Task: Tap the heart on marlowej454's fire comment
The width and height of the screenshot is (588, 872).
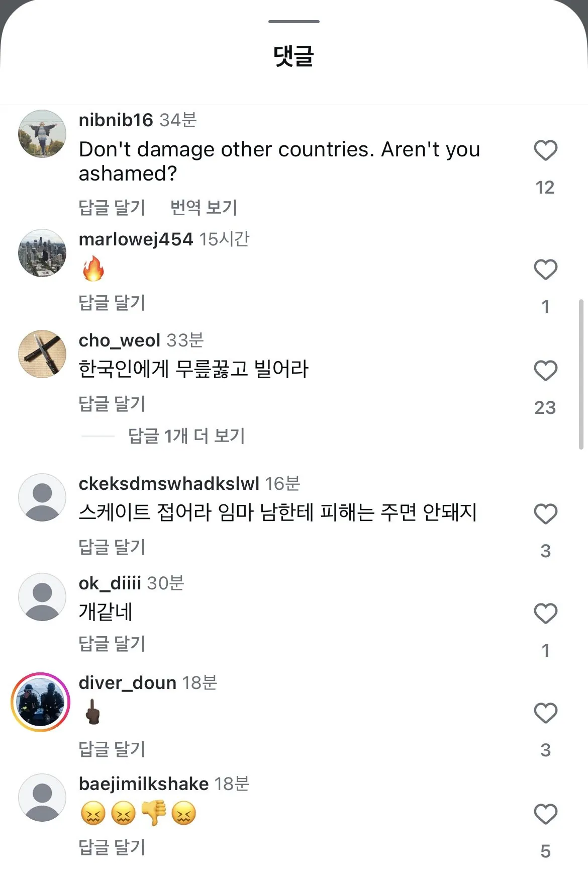Action: click(545, 270)
